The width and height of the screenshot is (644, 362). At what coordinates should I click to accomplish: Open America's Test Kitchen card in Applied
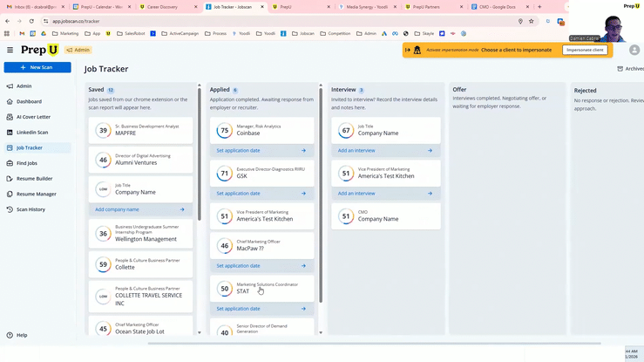pos(262,216)
